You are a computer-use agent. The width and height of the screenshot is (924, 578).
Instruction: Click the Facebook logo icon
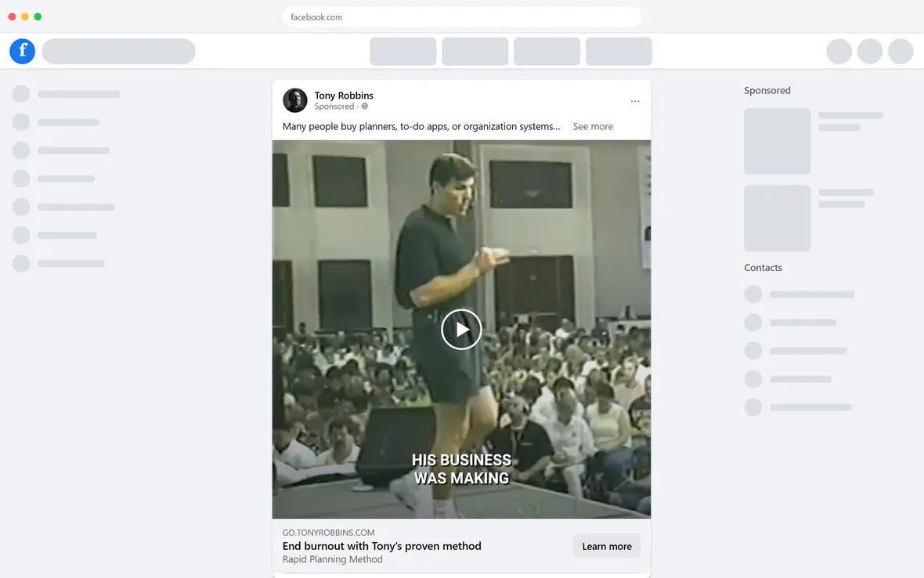point(23,51)
